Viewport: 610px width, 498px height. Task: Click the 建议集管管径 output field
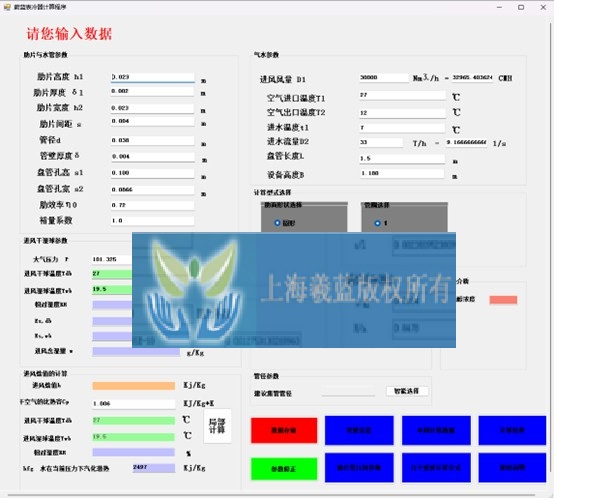click(348, 391)
